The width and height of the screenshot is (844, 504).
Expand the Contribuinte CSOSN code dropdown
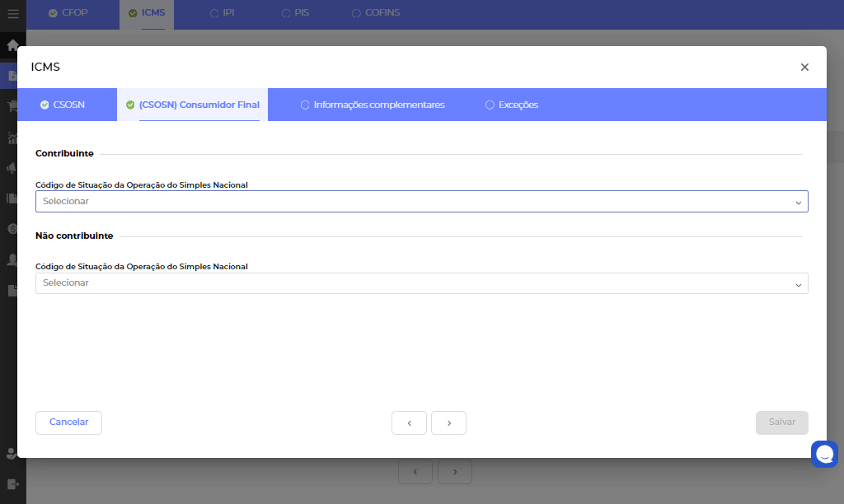point(421,202)
